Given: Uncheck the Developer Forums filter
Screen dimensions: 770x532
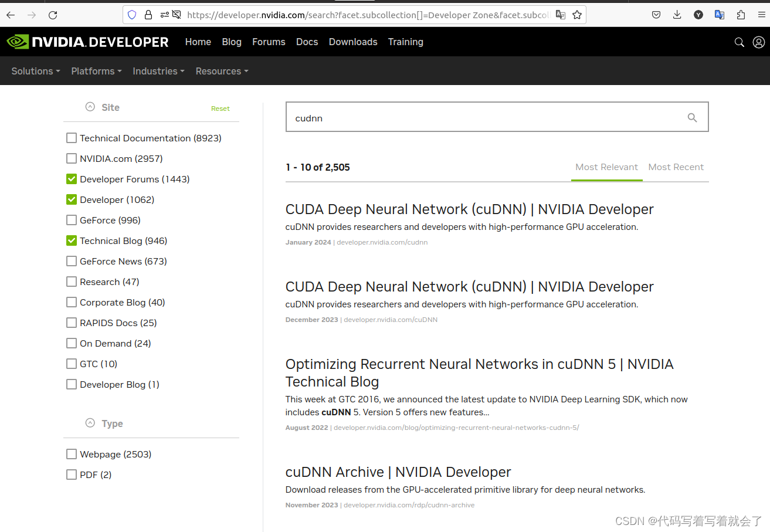Looking at the screenshot, I should 71,179.
